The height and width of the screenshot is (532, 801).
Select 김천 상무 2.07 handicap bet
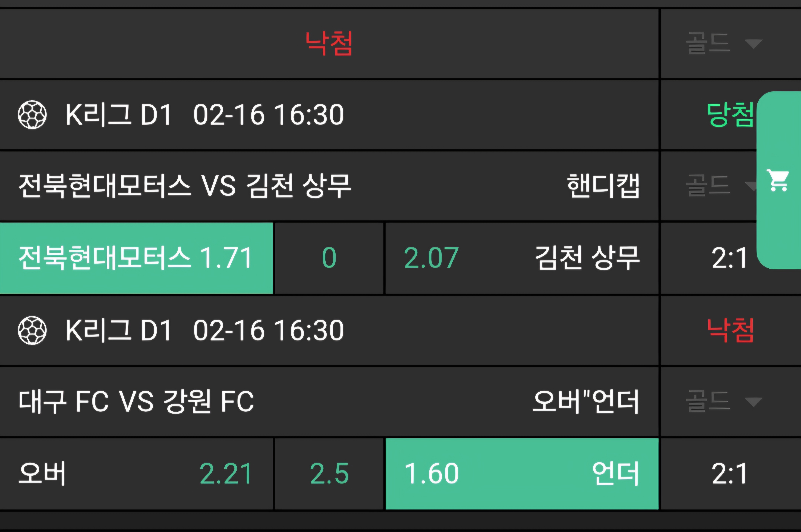point(522,258)
